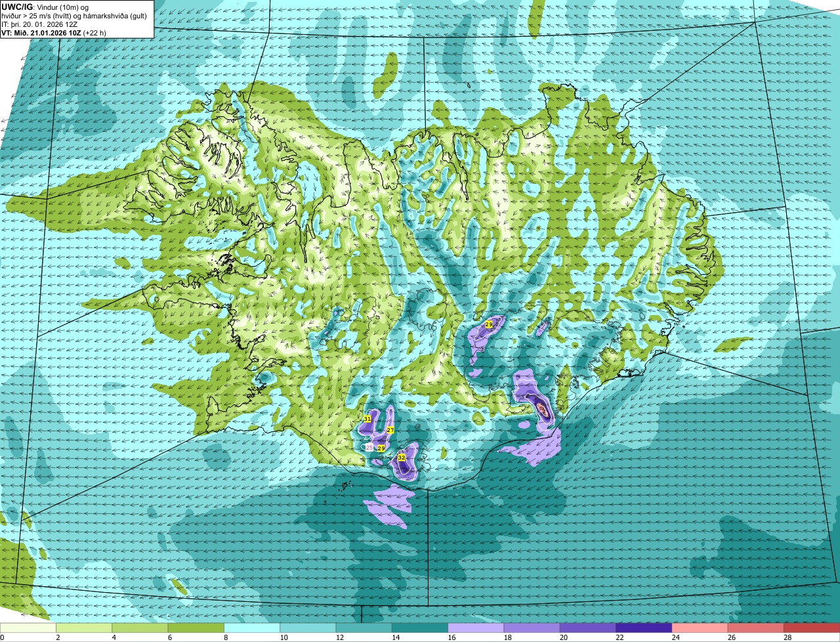Select the pale cyan 8–10 m/s legend swatch
Viewport: 840px width, 642px height.
(252, 628)
